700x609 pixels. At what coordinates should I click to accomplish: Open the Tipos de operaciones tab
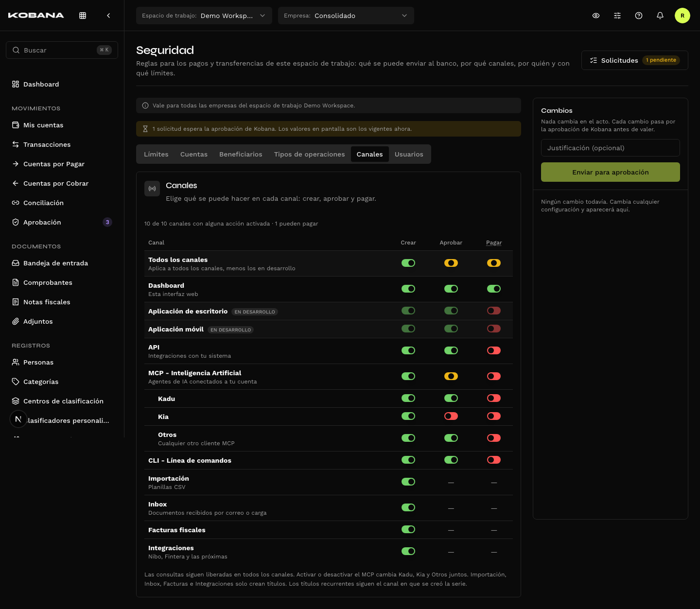(310, 154)
